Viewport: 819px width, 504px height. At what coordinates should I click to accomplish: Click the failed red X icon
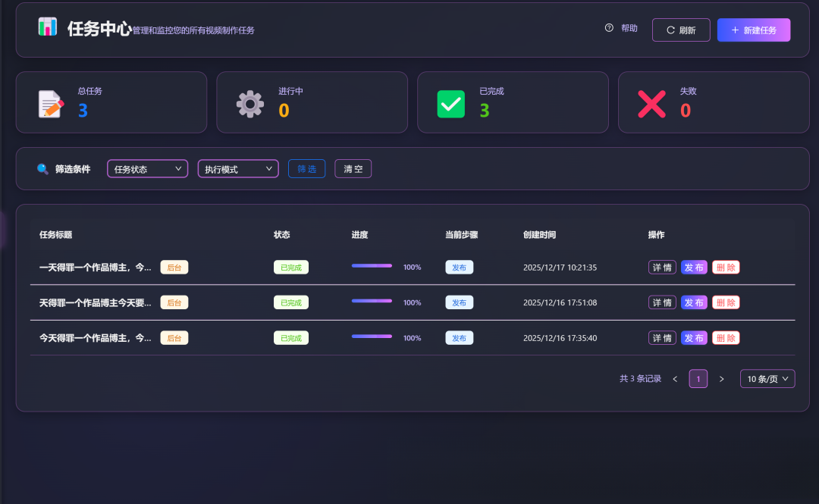(651, 104)
